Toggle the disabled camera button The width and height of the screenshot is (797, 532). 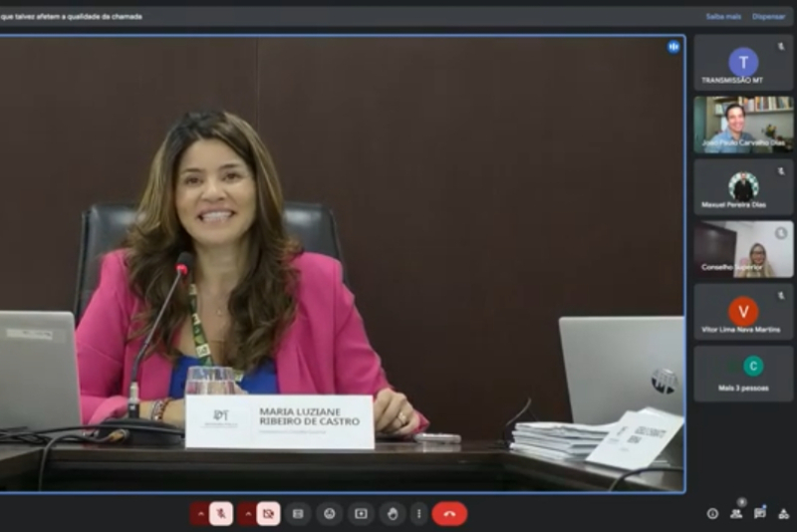[268, 513]
